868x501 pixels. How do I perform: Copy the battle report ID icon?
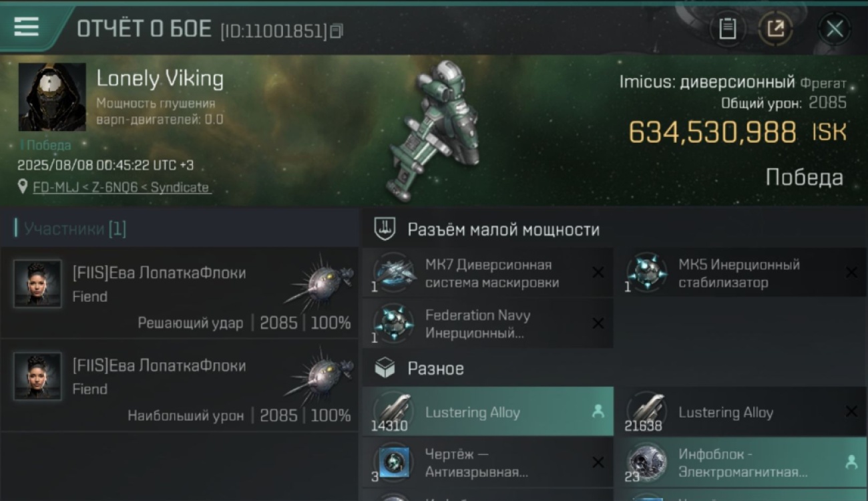pos(337,31)
